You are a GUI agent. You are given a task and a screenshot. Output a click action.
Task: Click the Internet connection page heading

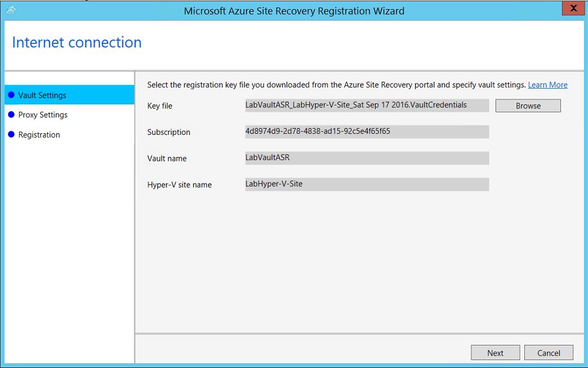pos(77,42)
